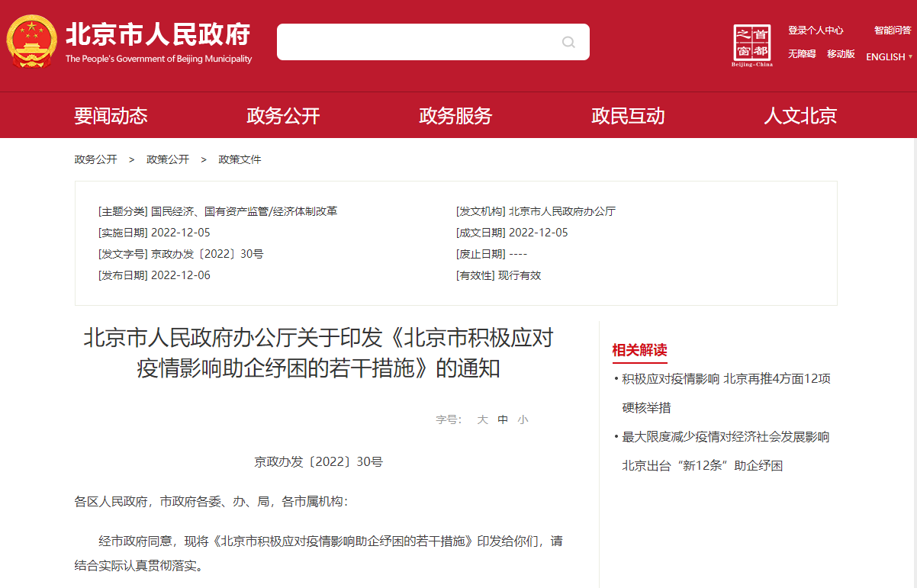917x588 pixels.
Task: Set font size to 中 (medium)
Action: pos(503,419)
